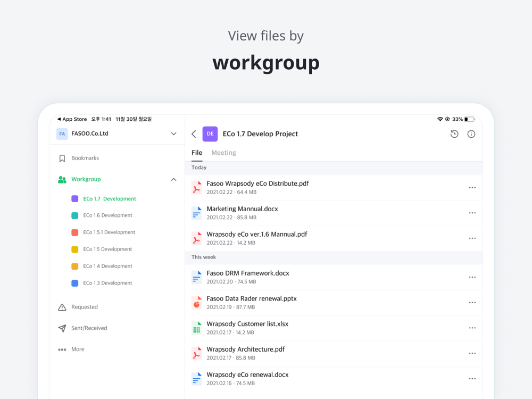
Task: Click the FA company avatar
Action: click(62, 134)
